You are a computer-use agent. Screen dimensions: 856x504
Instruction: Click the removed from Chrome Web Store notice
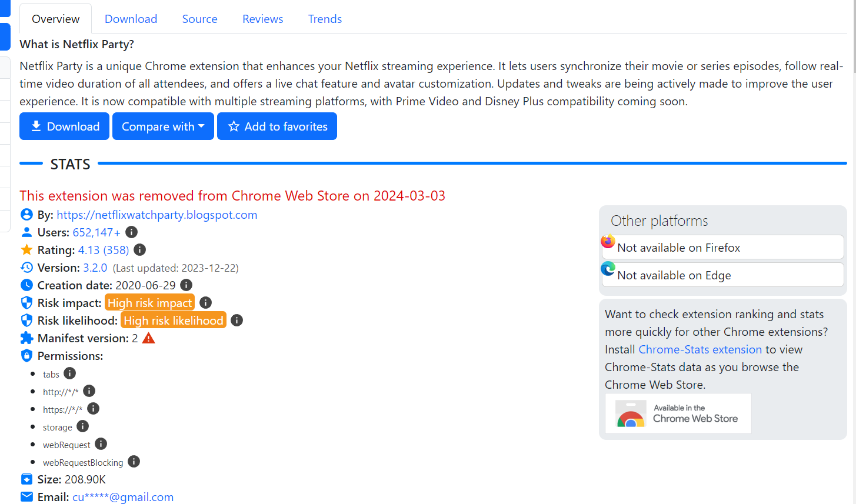coord(232,196)
